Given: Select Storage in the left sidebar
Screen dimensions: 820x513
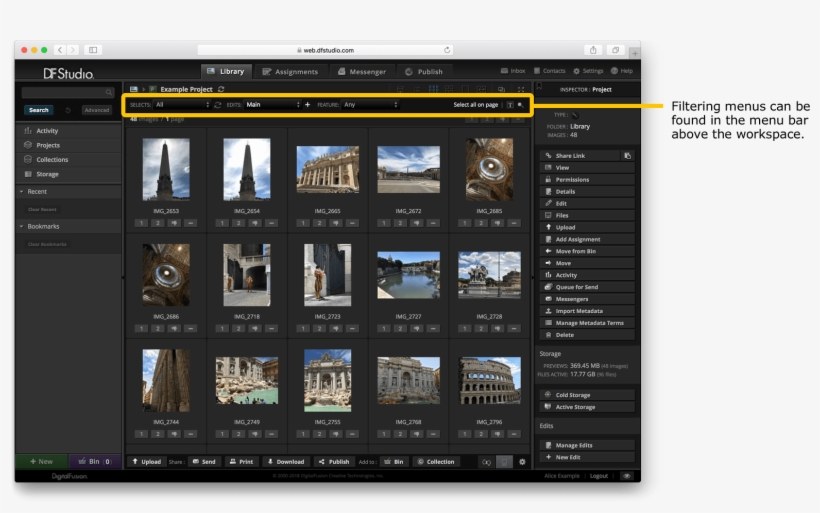Looking at the screenshot, I should pos(69,174).
